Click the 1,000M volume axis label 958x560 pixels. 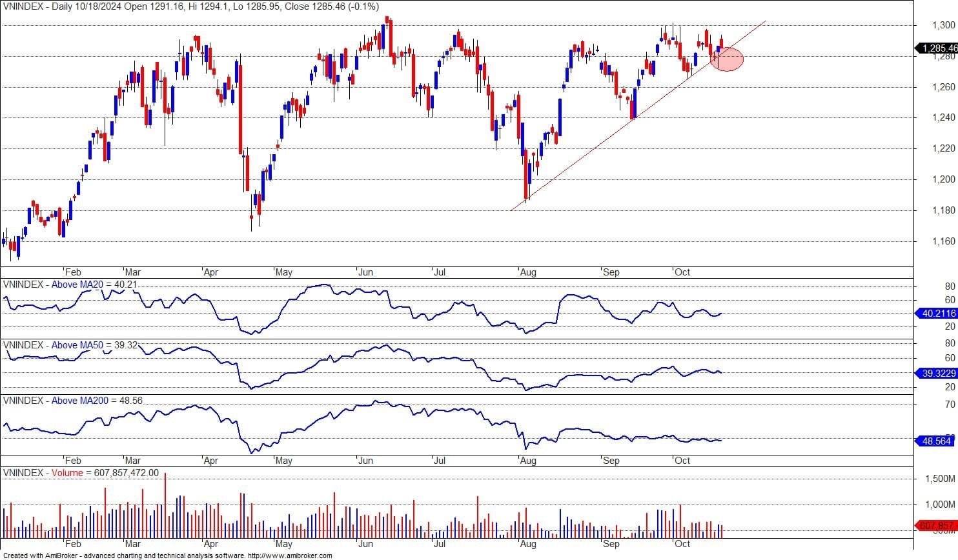[941, 505]
